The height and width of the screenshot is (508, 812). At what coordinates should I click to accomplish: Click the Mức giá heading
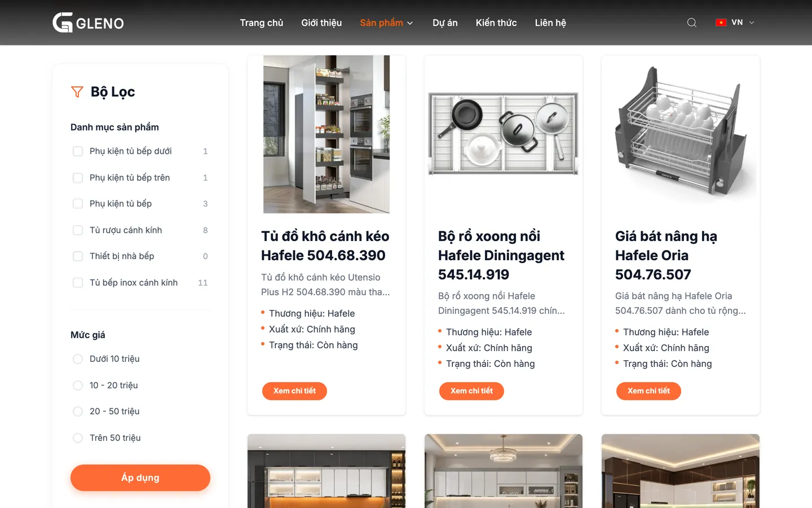point(88,335)
